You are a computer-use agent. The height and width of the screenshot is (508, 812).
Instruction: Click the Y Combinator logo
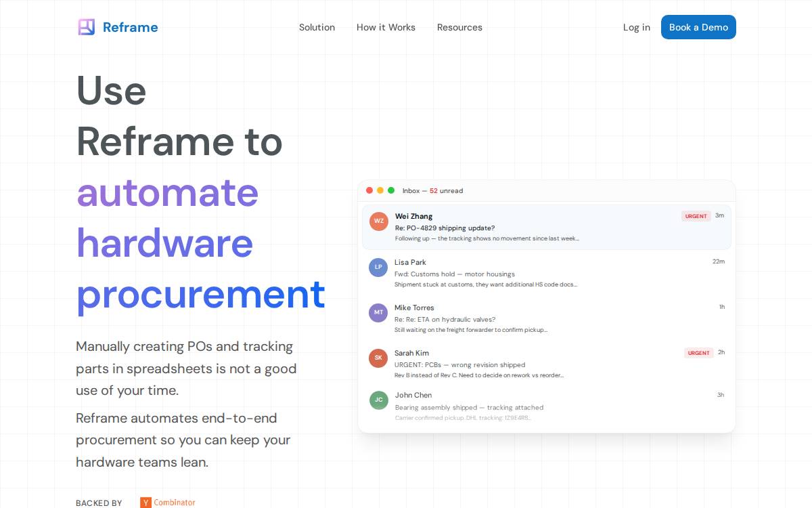(168, 503)
